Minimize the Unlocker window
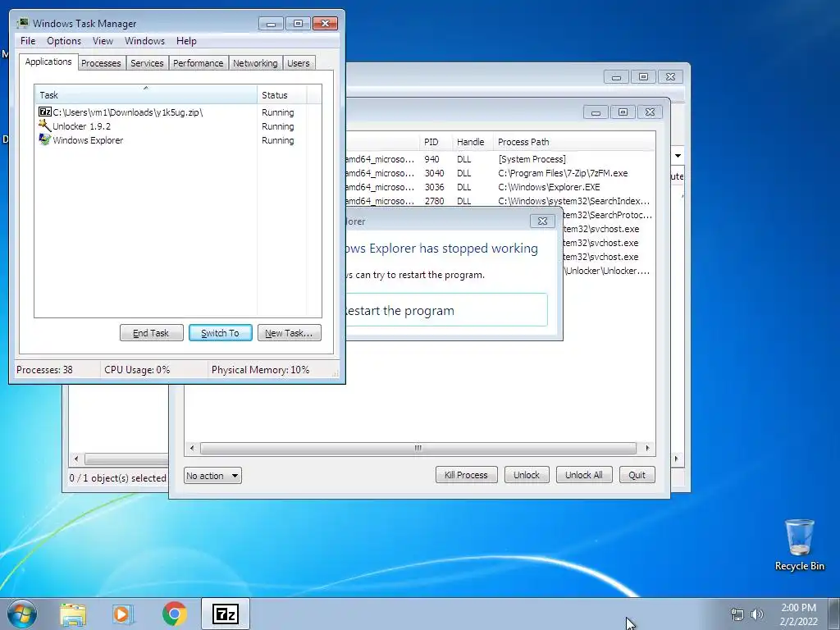840x630 pixels. pyautogui.click(x=596, y=112)
